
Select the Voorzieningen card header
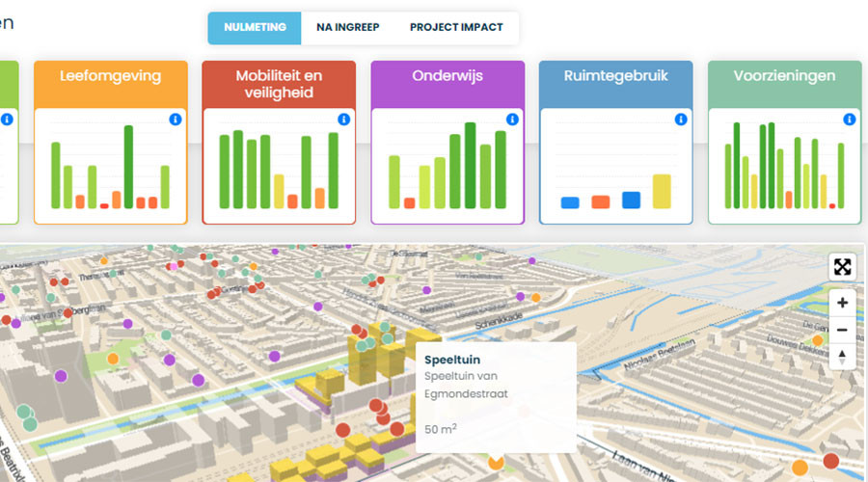pyautogui.click(x=784, y=84)
